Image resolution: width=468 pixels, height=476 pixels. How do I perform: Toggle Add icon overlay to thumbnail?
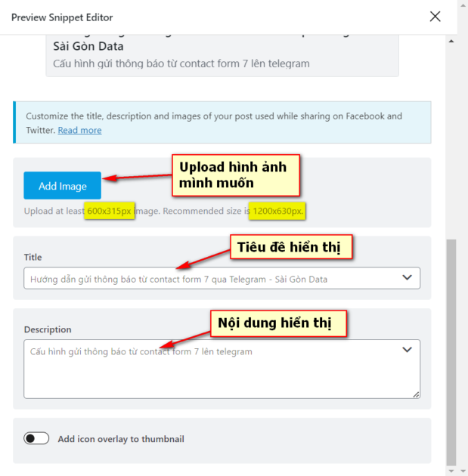(x=36, y=438)
